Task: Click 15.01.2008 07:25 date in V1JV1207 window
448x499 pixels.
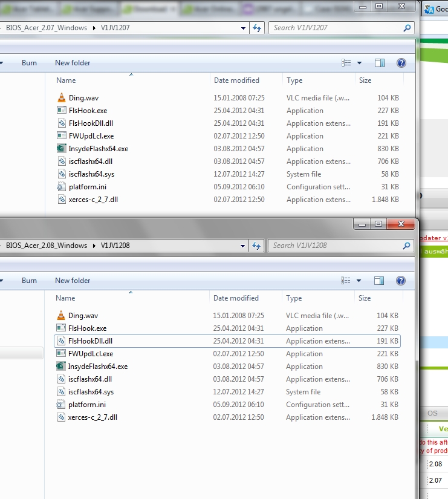Action: (239, 98)
